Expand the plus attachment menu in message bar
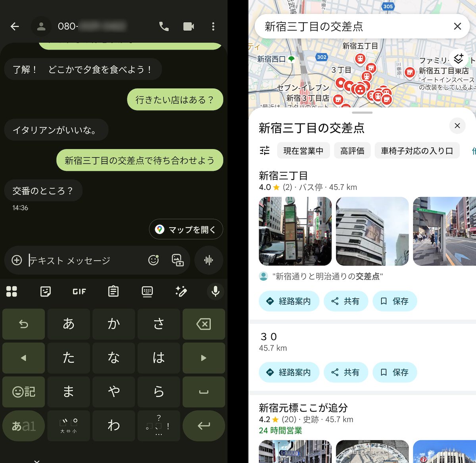The width and height of the screenshot is (476, 463). click(17, 260)
